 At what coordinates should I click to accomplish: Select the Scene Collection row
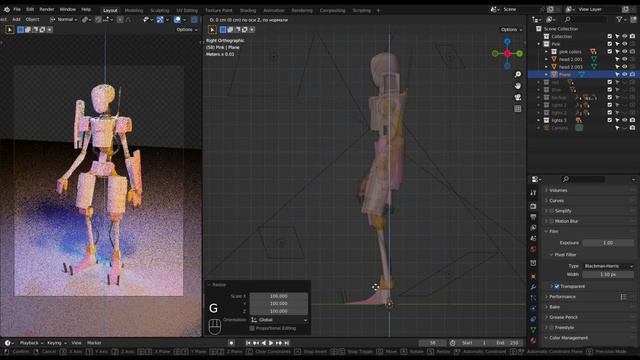click(561, 29)
